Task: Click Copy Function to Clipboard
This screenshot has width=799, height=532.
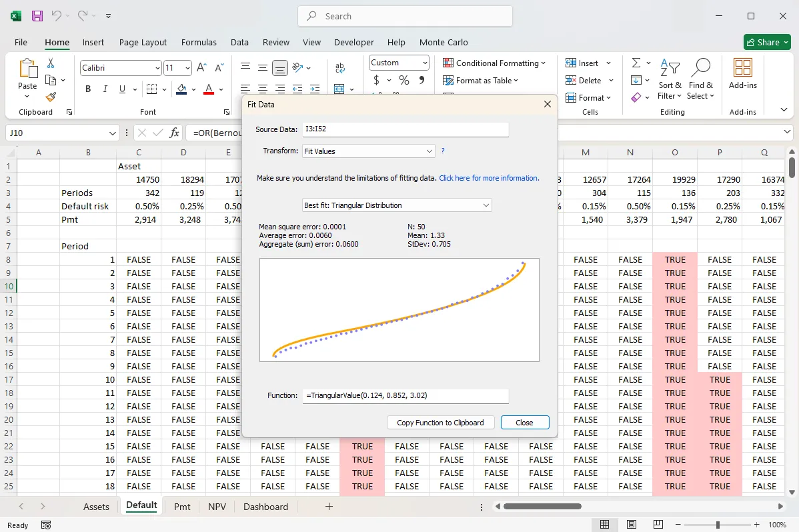Action: click(440, 422)
